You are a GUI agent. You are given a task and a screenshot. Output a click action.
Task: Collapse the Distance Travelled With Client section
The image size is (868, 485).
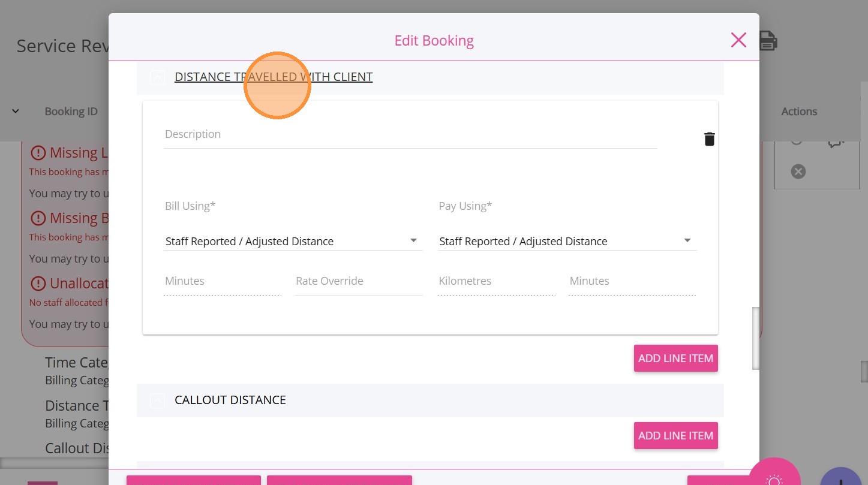(x=157, y=77)
